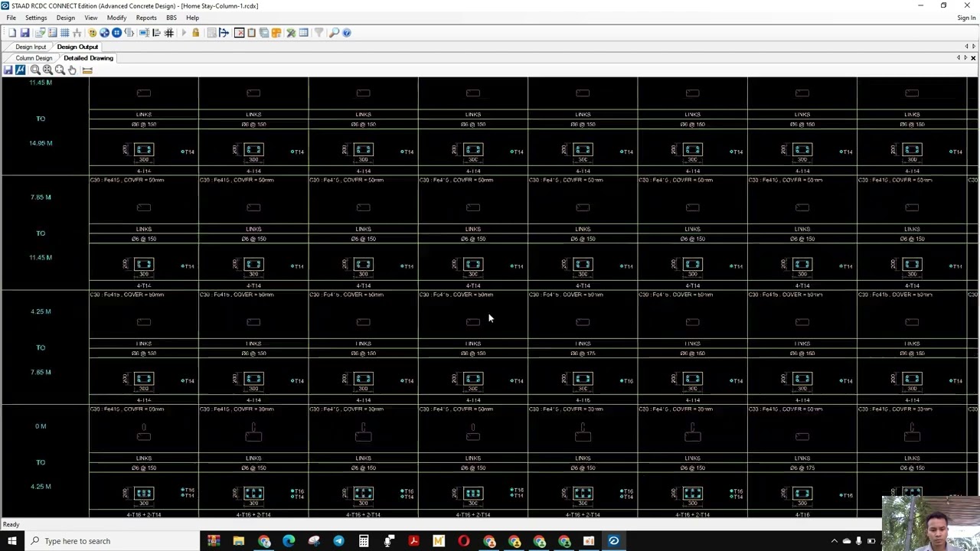
Task: Click the orange blocks icon in toolbar
Action: click(x=276, y=33)
